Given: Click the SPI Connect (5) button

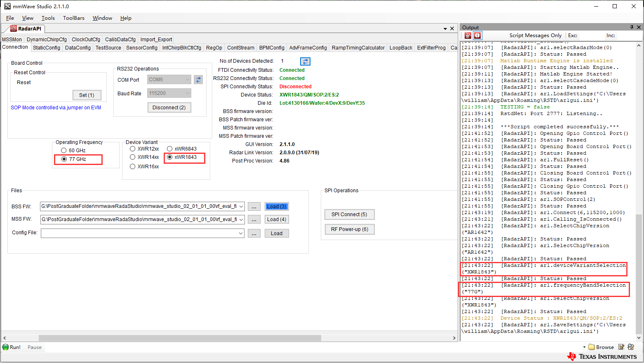Looking at the screenshot, I should (349, 214).
